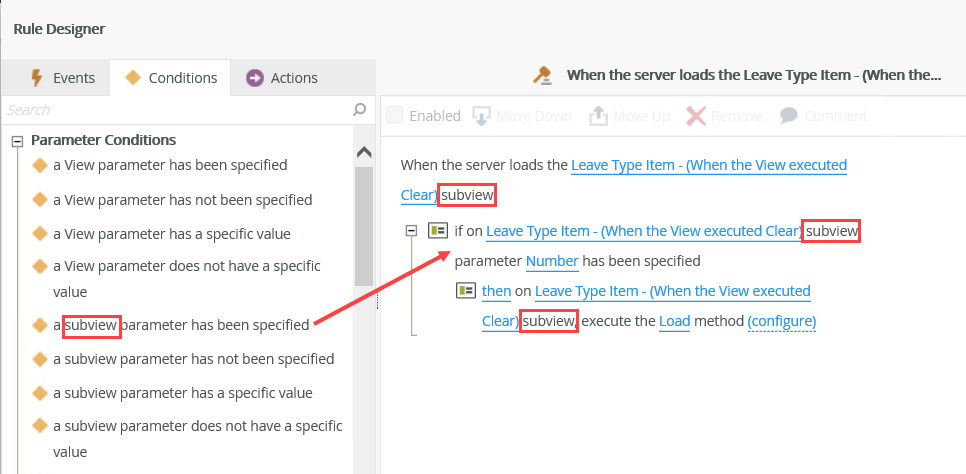Viewport: 966px width, 474px height.
Task: Click the Number parameter link
Action: pos(552,261)
